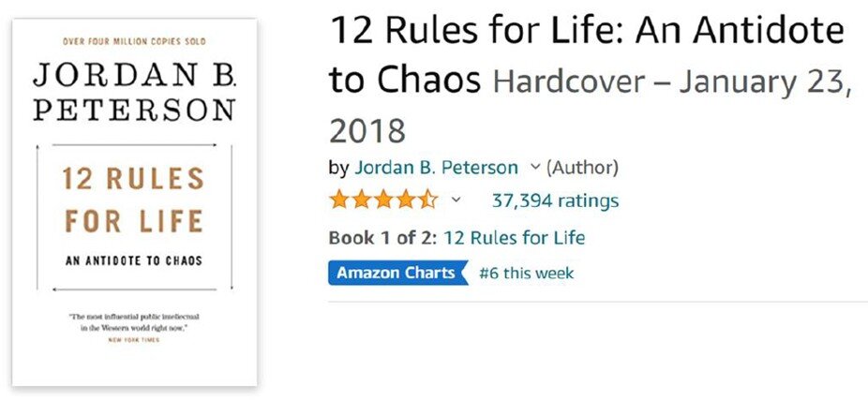Click the Hardcover – January 23 format text
This screenshot has height=400, width=868.
click(x=672, y=81)
